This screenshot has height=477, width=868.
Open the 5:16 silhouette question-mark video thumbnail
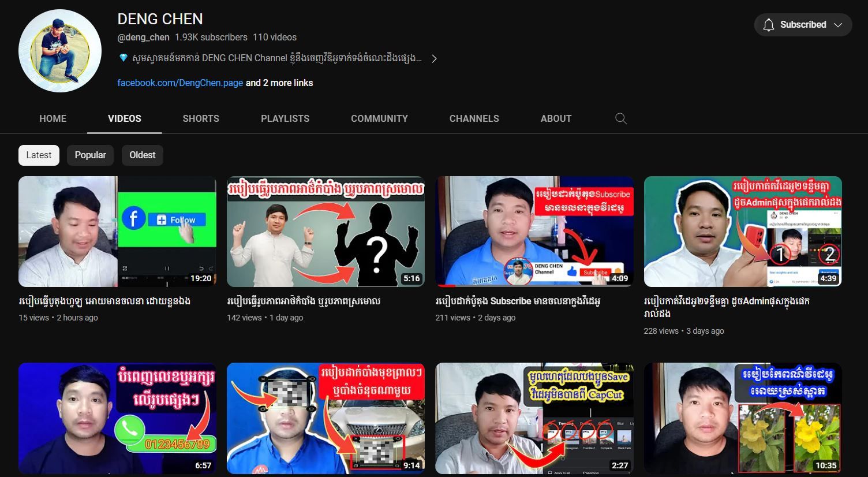click(325, 232)
